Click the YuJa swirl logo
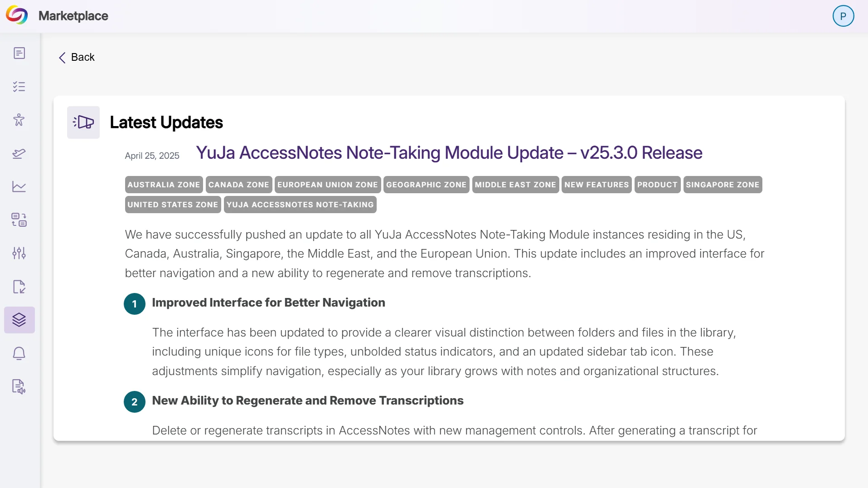The image size is (868, 488). 17,15
